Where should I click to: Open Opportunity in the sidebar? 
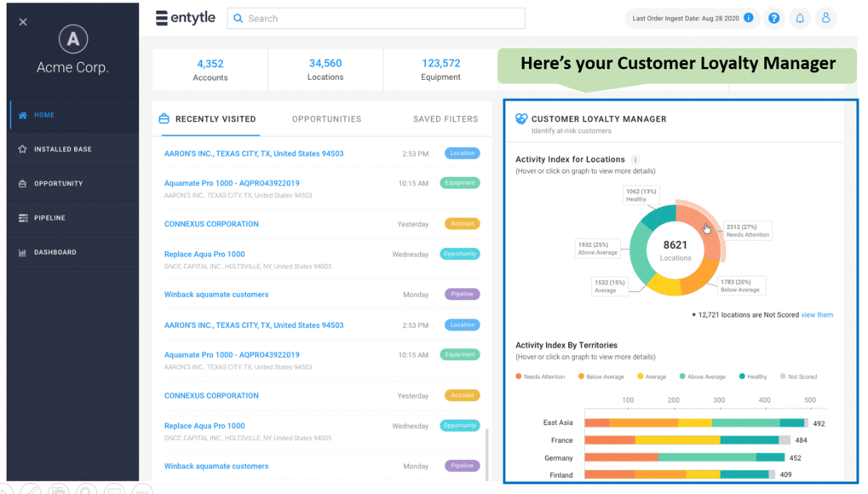(x=73, y=184)
